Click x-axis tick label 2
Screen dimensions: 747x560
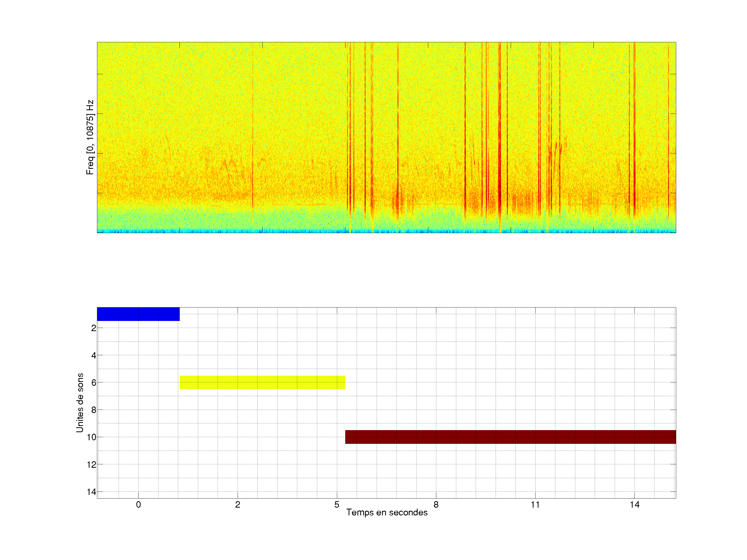coord(237,505)
